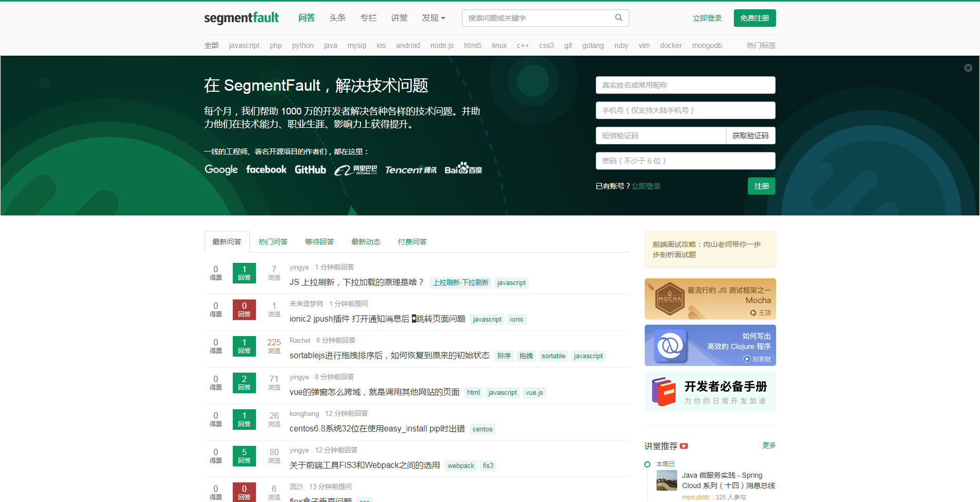Open user Rachel's profile
The image size is (980, 502).
(x=300, y=341)
